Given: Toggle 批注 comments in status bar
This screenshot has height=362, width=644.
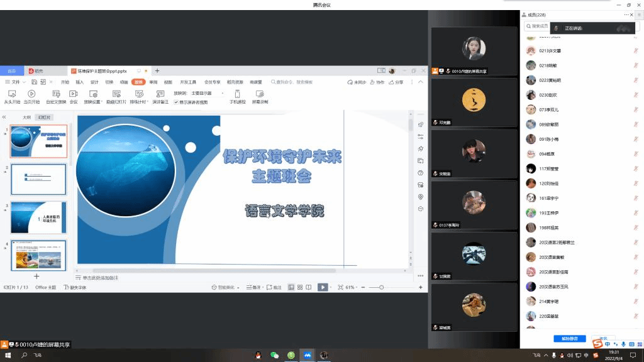Looking at the screenshot, I should coord(274,287).
